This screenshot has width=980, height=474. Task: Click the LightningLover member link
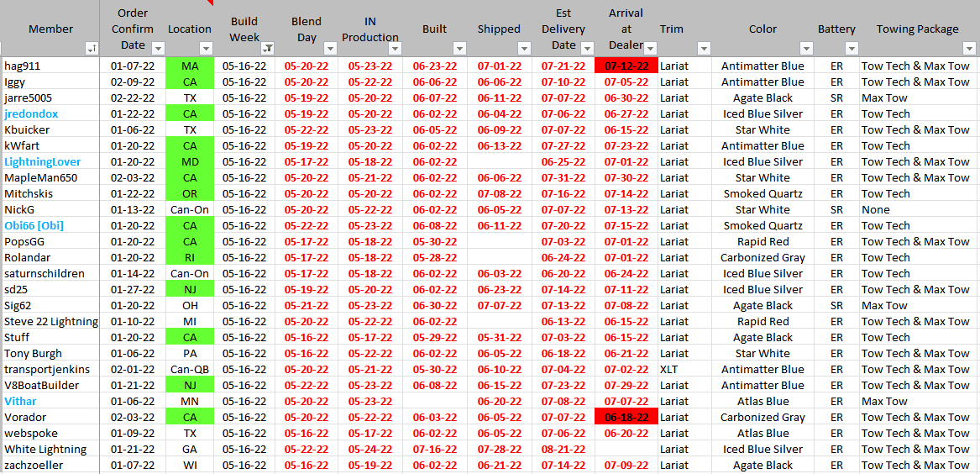(43, 162)
